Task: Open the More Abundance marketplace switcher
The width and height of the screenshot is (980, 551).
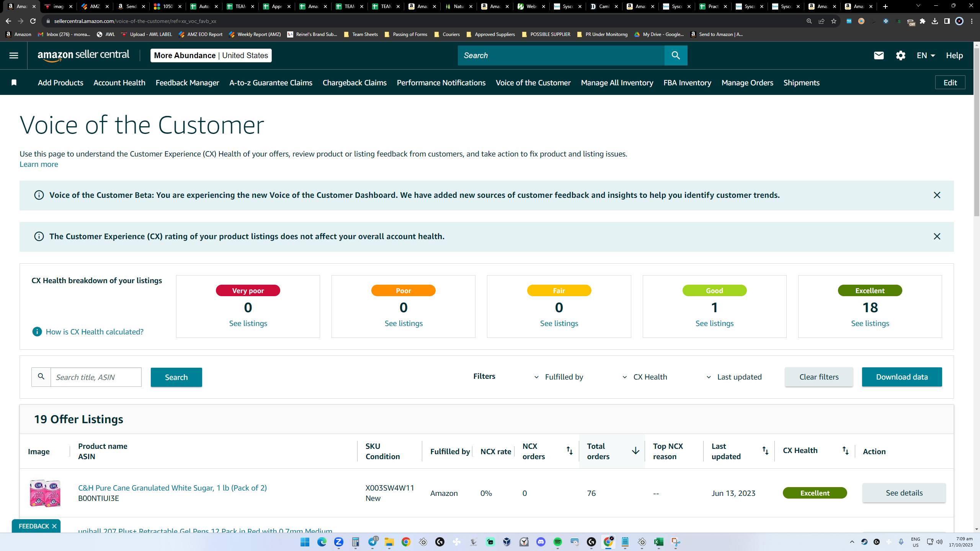Action: 211,55
